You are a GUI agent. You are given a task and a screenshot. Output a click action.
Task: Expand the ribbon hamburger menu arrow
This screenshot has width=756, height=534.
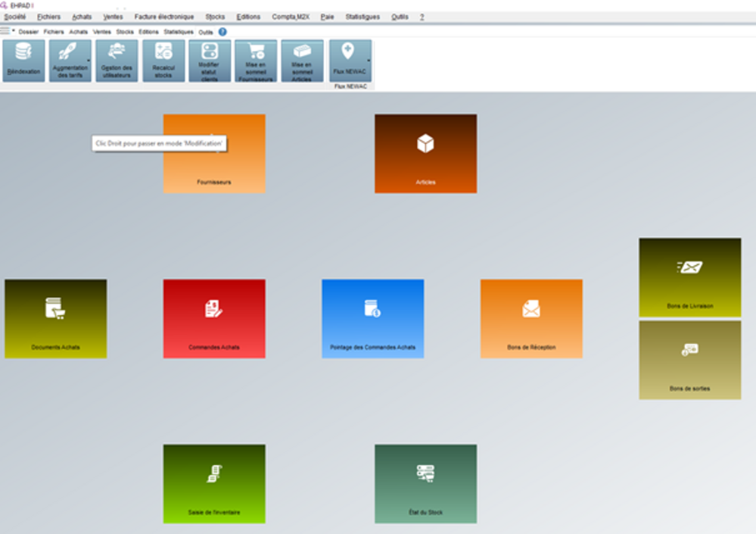pos(14,31)
